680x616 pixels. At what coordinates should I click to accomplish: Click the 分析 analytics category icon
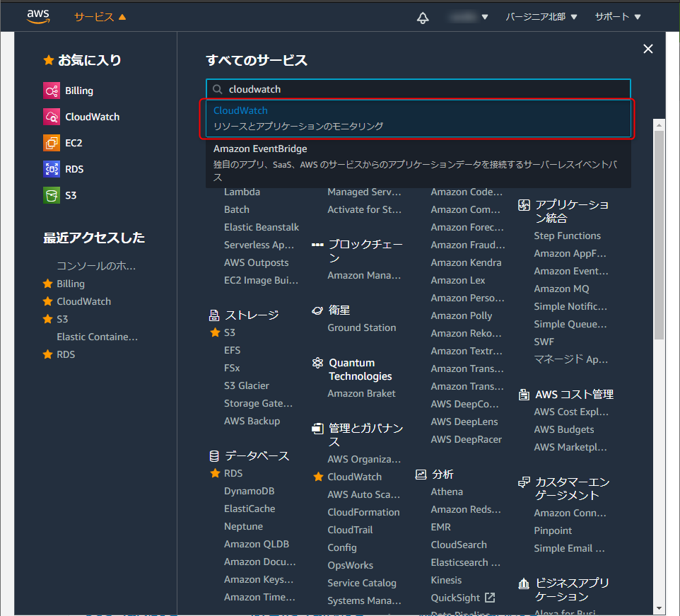pos(421,474)
